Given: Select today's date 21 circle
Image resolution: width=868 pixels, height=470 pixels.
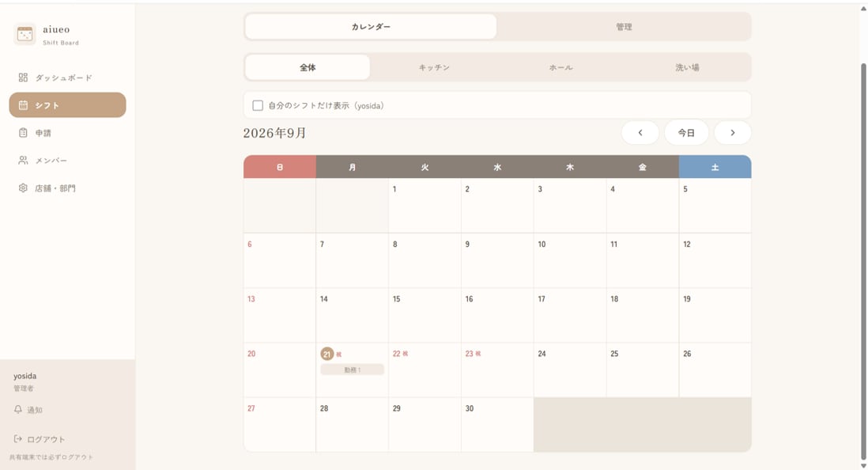Looking at the screenshot, I should click(326, 354).
